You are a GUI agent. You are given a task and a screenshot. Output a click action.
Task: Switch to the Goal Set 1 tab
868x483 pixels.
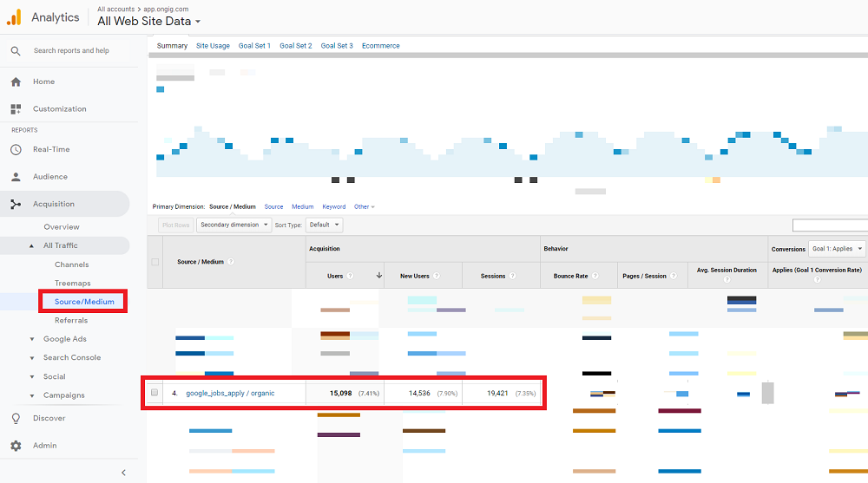[254, 46]
